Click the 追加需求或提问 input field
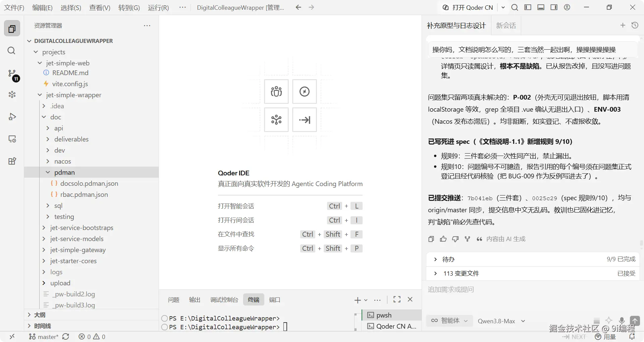Image resolution: width=644 pixels, height=342 pixels. [533, 289]
